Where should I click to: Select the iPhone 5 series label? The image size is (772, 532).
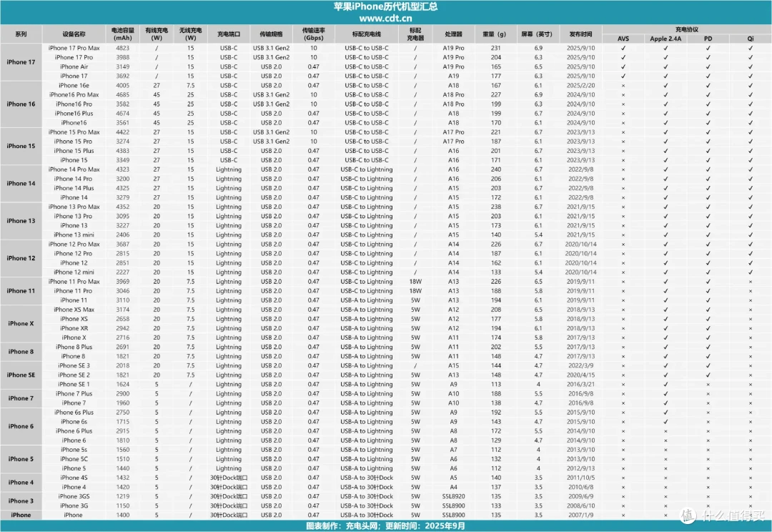[21, 458]
